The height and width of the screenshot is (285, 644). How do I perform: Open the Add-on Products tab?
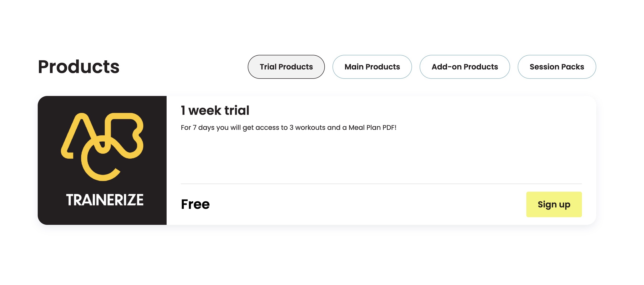coord(464,67)
